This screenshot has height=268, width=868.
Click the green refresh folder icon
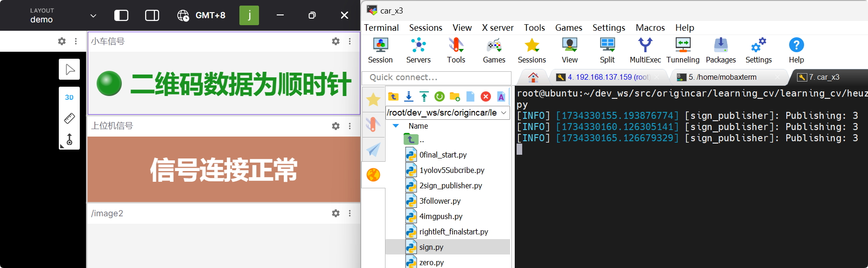point(439,96)
